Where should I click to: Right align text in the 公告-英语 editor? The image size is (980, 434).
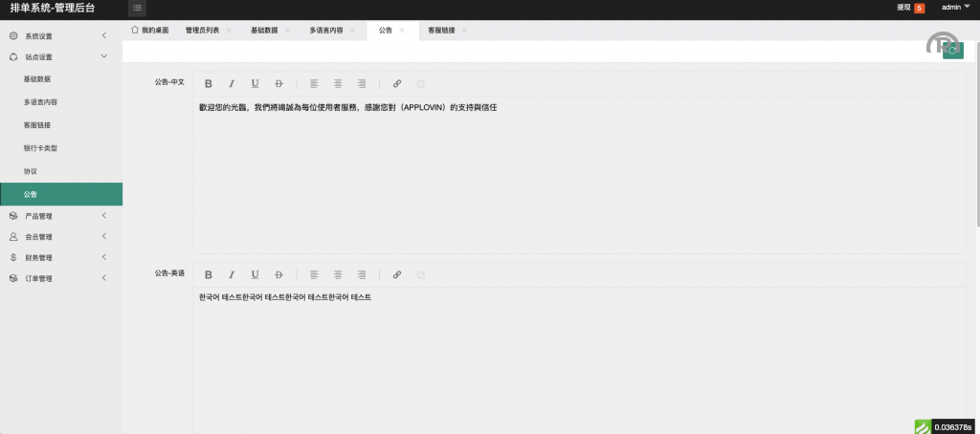(361, 274)
